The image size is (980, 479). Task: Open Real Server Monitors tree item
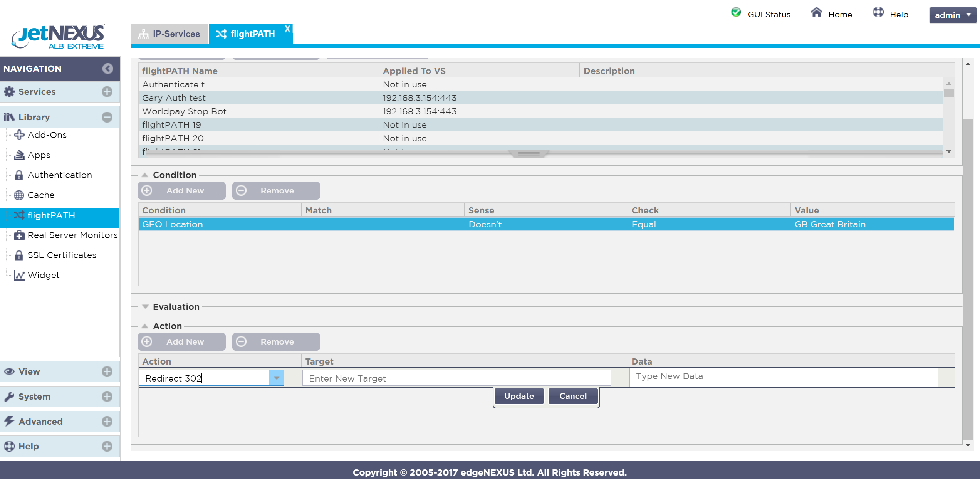[72, 235]
